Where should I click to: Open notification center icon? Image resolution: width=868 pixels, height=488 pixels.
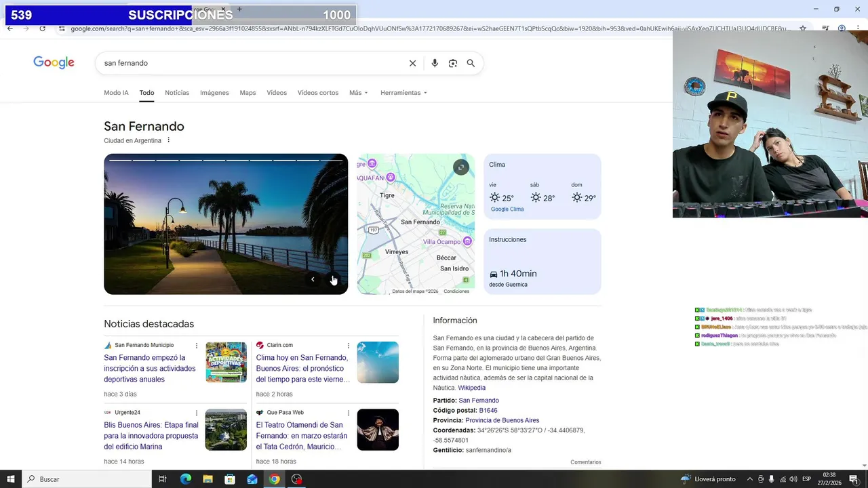pos(854,479)
